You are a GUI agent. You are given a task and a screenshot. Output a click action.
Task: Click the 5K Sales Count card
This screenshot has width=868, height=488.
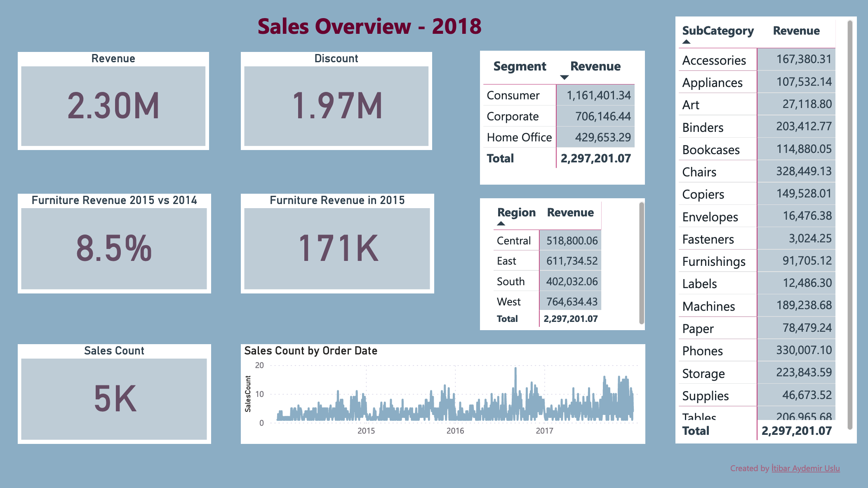pos(114,399)
